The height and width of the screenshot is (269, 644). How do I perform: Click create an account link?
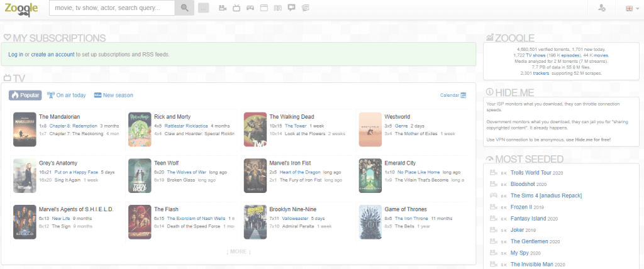53,54
